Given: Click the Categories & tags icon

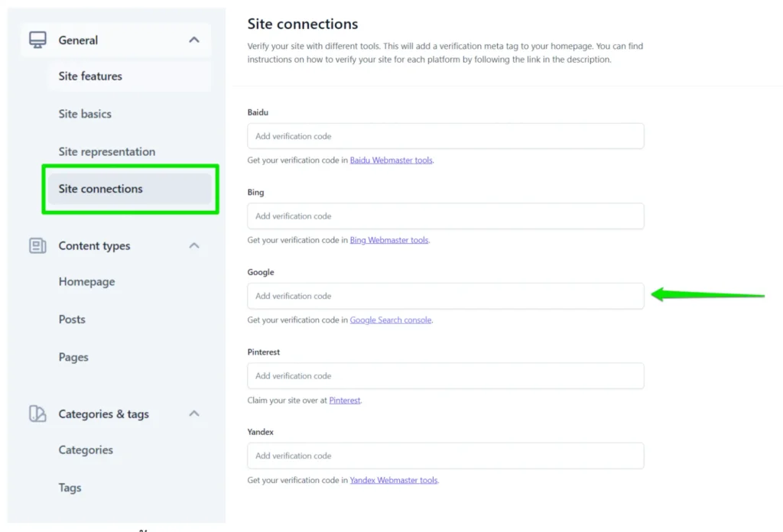Looking at the screenshot, I should pos(37,414).
